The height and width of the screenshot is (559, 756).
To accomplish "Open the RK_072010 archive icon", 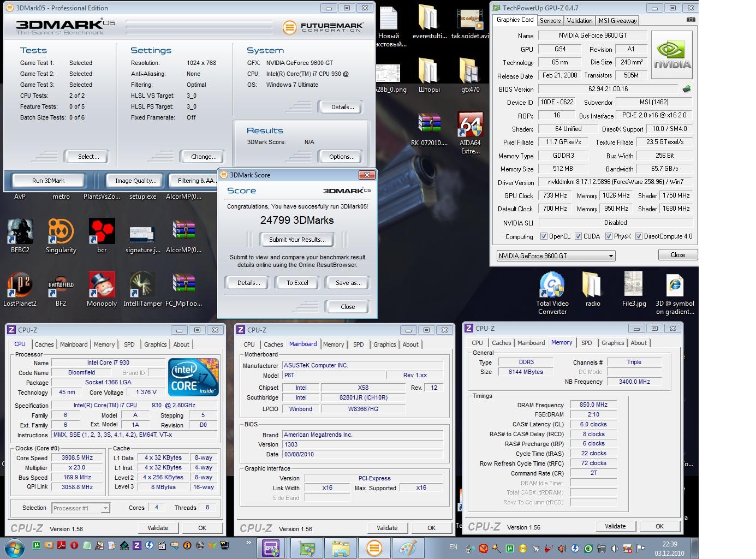I will (x=429, y=130).
